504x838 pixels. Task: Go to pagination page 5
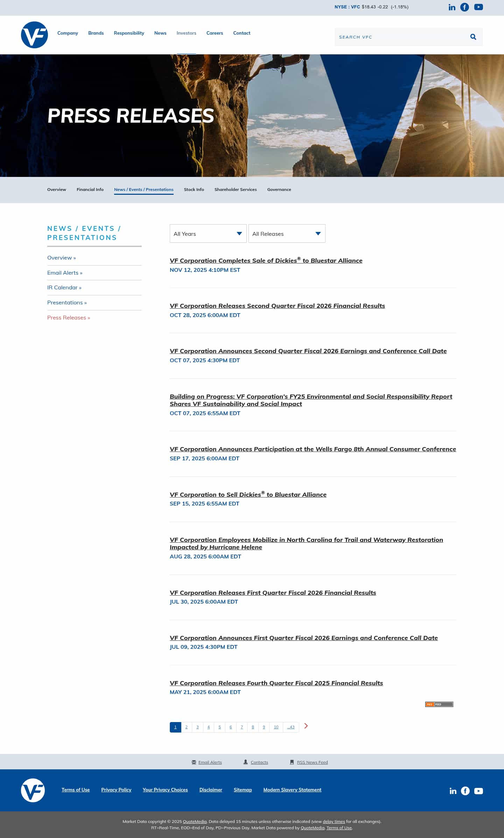(x=220, y=727)
